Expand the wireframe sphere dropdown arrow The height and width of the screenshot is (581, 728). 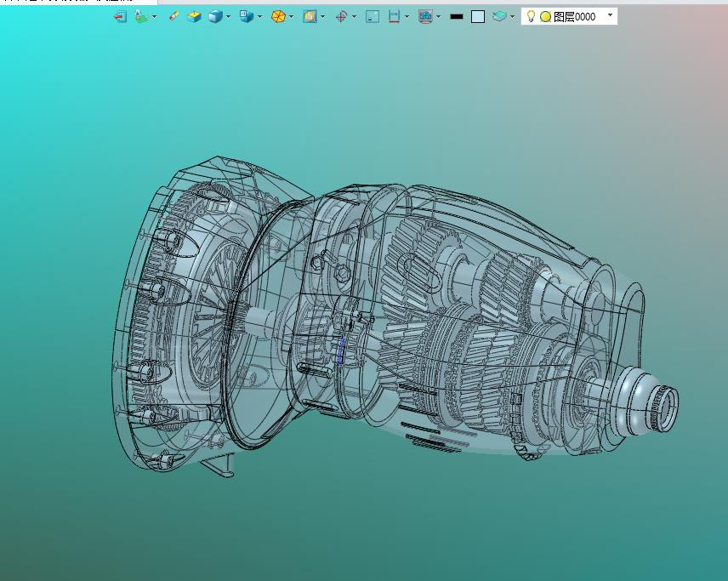[291, 16]
